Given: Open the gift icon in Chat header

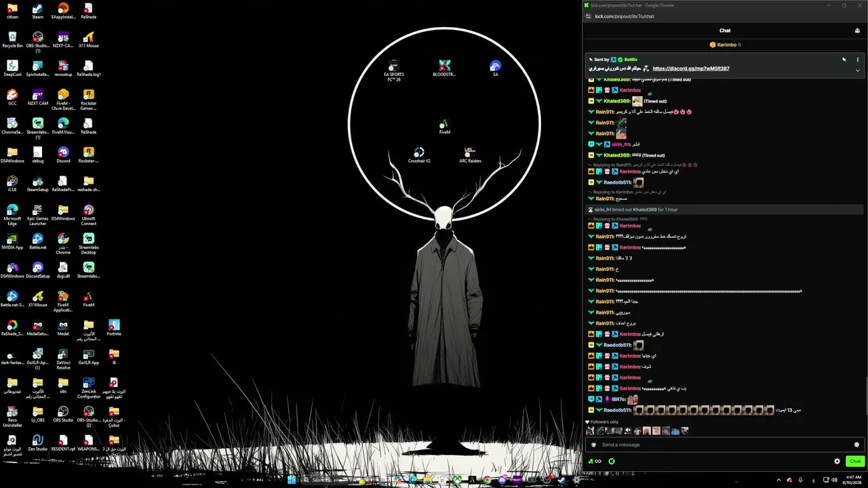Looking at the screenshot, I should click(x=857, y=30).
